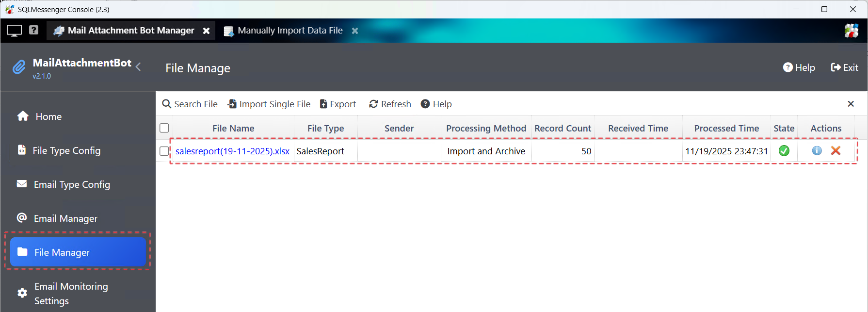Viewport: 868px width, 312px height.
Task: Click the Processing Method column header
Action: pos(486,128)
